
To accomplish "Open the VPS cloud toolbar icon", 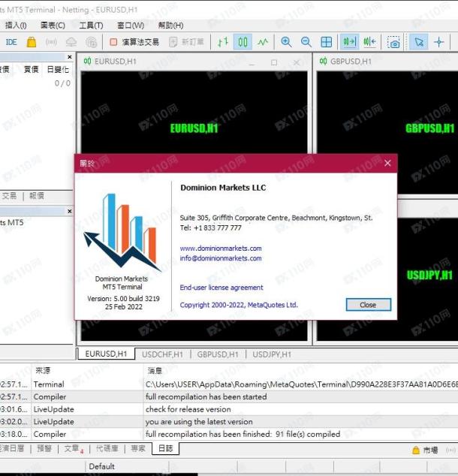I will (x=71, y=42).
